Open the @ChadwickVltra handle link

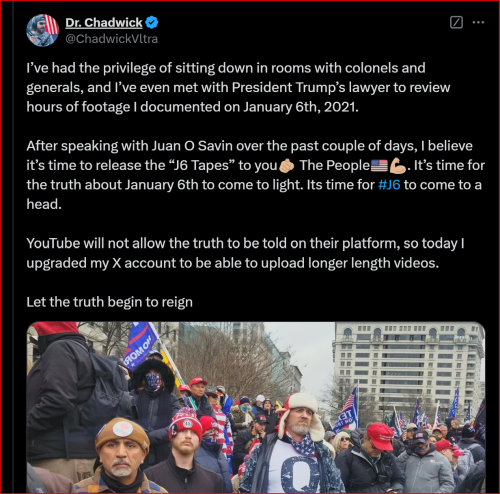tap(111, 39)
